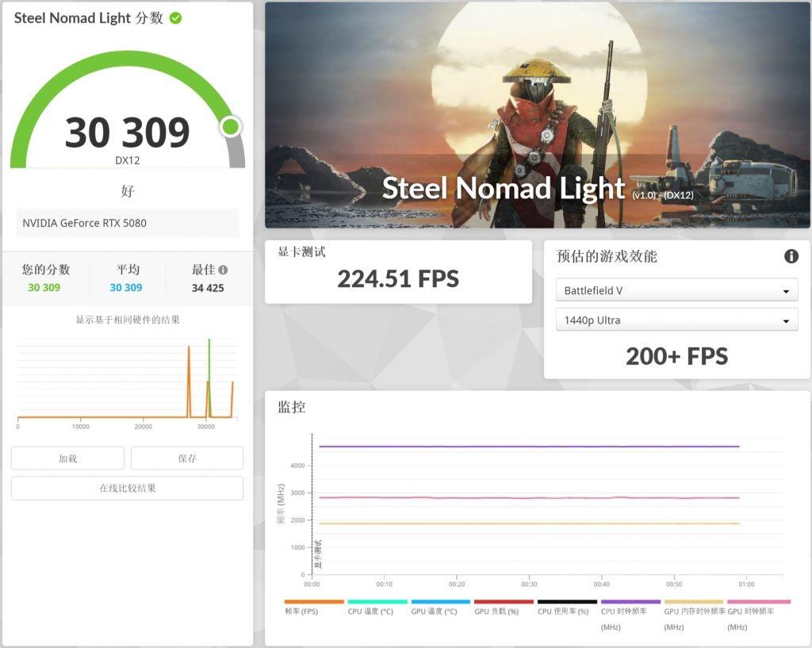
Task: Expand the 1440p Ultra resolution dropdown
Action: [676, 320]
